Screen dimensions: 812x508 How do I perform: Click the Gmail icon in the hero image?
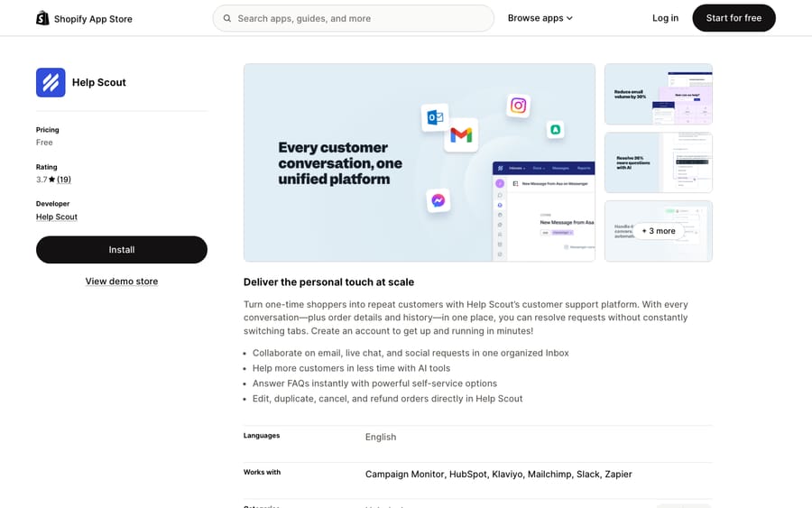[461, 134]
